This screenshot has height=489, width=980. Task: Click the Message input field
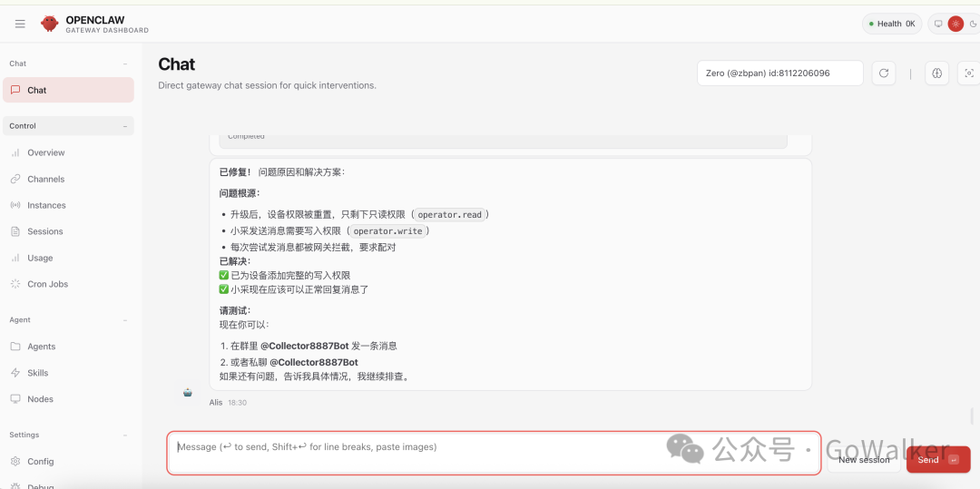493,452
